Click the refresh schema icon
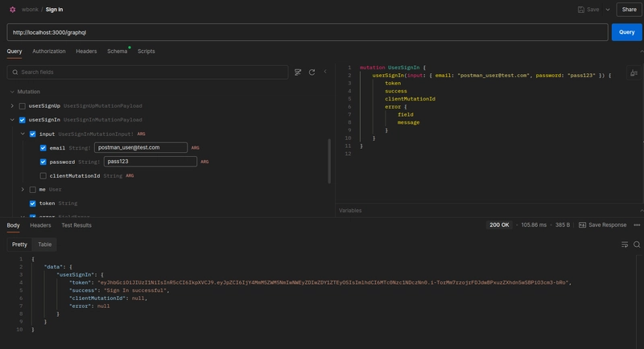644x349 pixels. pyautogui.click(x=312, y=72)
